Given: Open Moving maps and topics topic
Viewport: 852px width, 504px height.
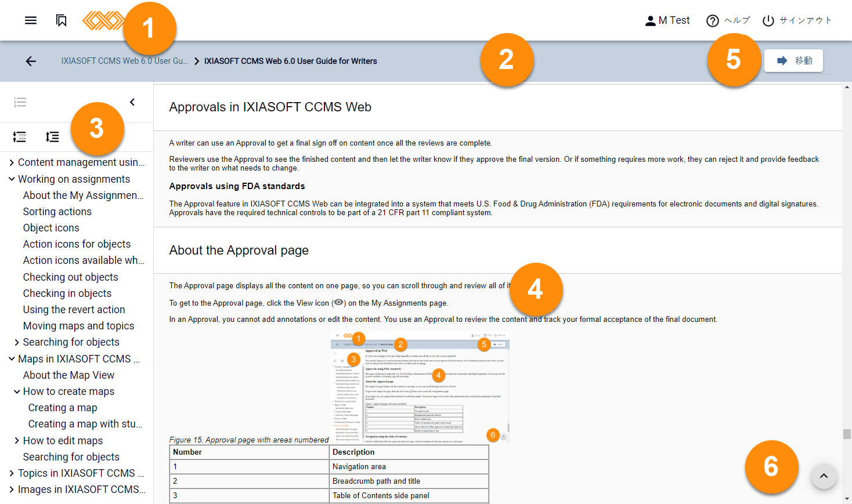Looking at the screenshot, I should tap(78, 326).
